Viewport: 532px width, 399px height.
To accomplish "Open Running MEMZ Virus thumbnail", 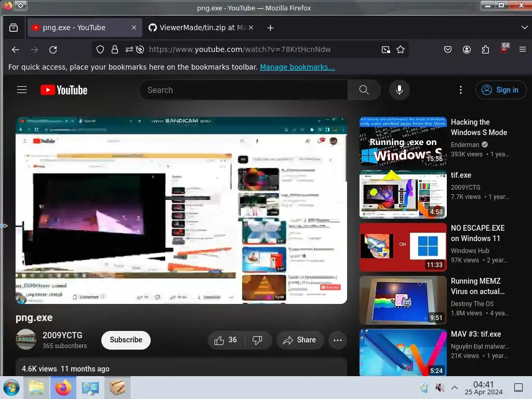I will [403, 300].
